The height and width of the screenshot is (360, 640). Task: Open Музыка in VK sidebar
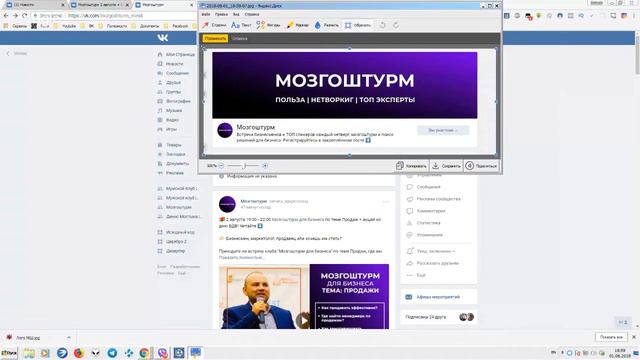pos(170,111)
